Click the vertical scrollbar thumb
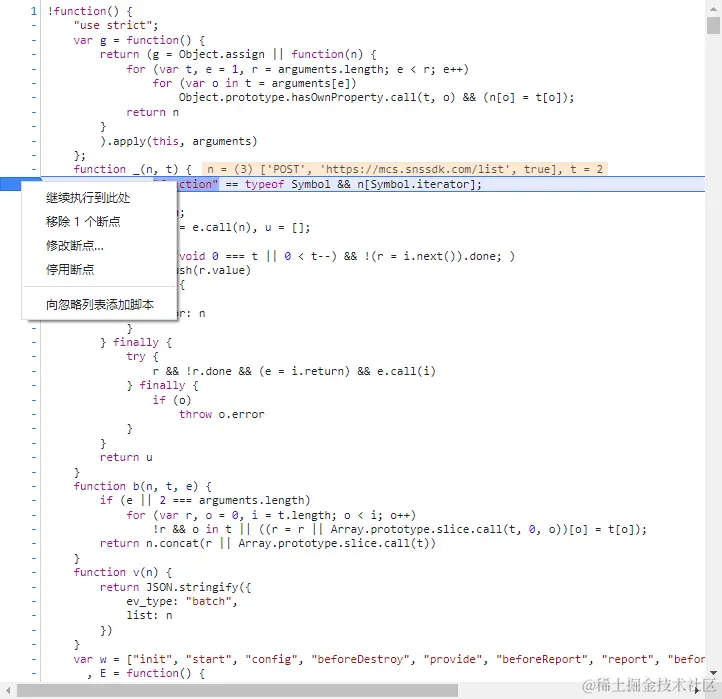722x699 pixels. coord(713,25)
